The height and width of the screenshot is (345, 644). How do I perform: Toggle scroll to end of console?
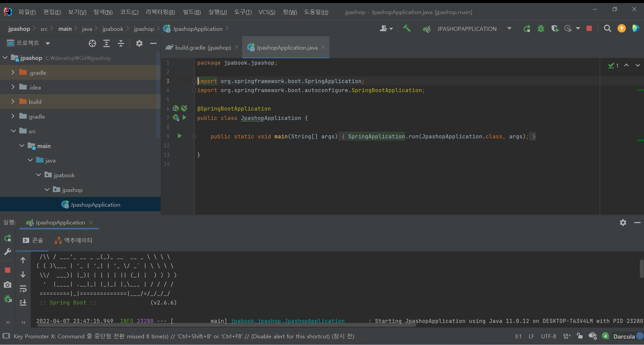pyautogui.click(x=23, y=303)
